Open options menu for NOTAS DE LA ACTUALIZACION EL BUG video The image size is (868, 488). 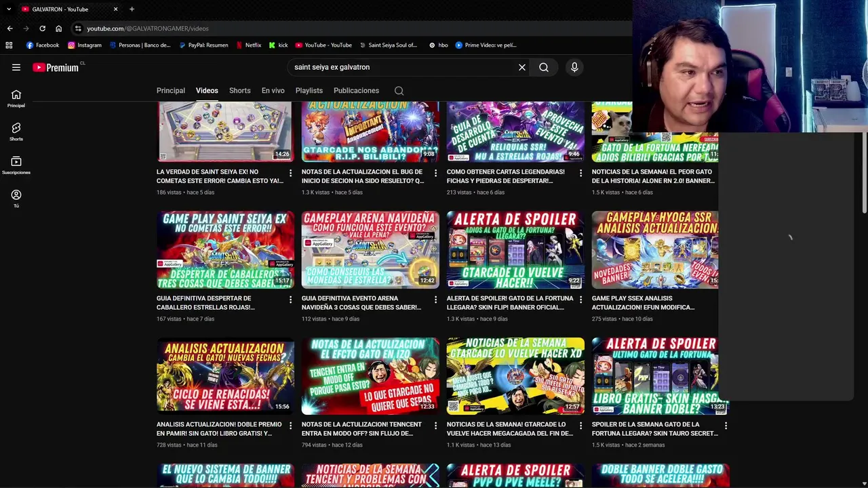pyautogui.click(x=435, y=174)
